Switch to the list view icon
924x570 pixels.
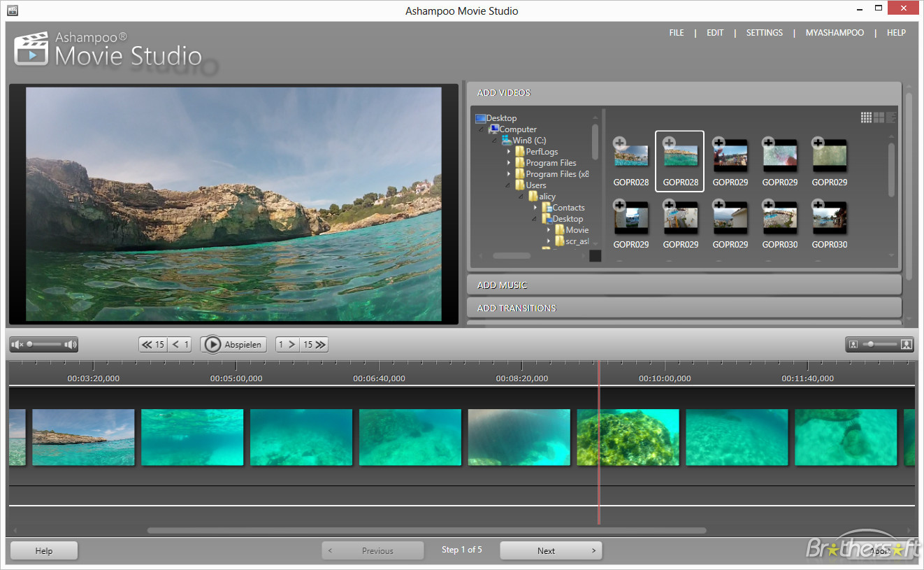tap(890, 117)
